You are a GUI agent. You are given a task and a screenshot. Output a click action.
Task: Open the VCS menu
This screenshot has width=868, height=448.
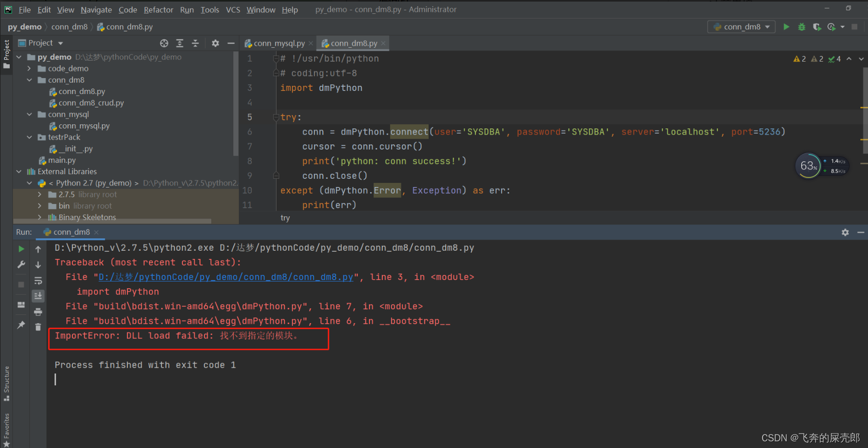[233, 9]
